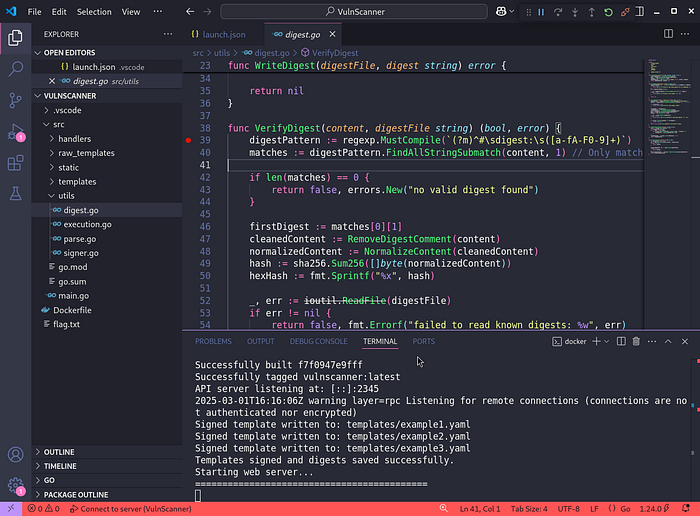Viewport: 700px width, 516px height.
Task: Split the terminal panel
Action: pos(621,341)
